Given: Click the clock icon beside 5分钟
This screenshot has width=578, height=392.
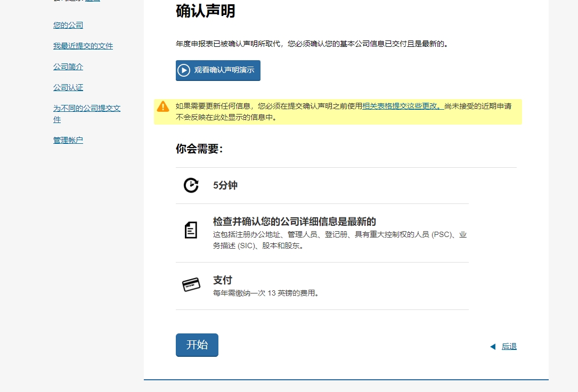Looking at the screenshot, I should (x=191, y=185).
